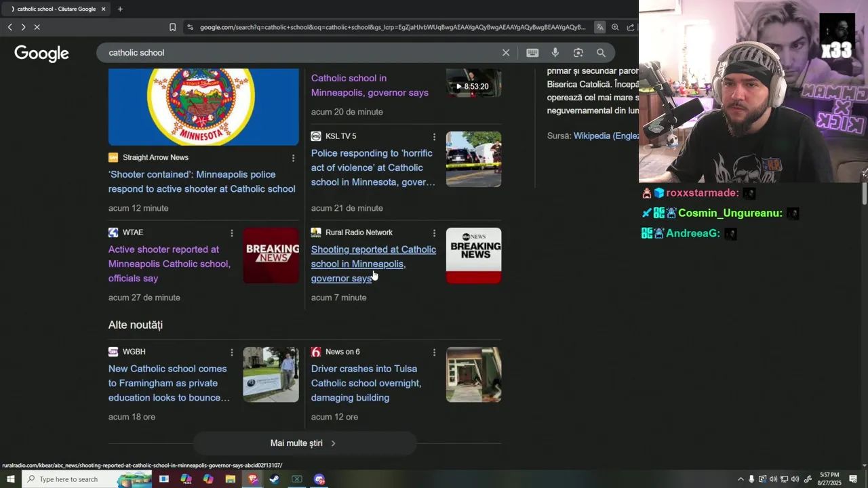Go forward in browser history
Viewport: 868px width, 488px height.
pyautogui.click(x=23, y=27)
